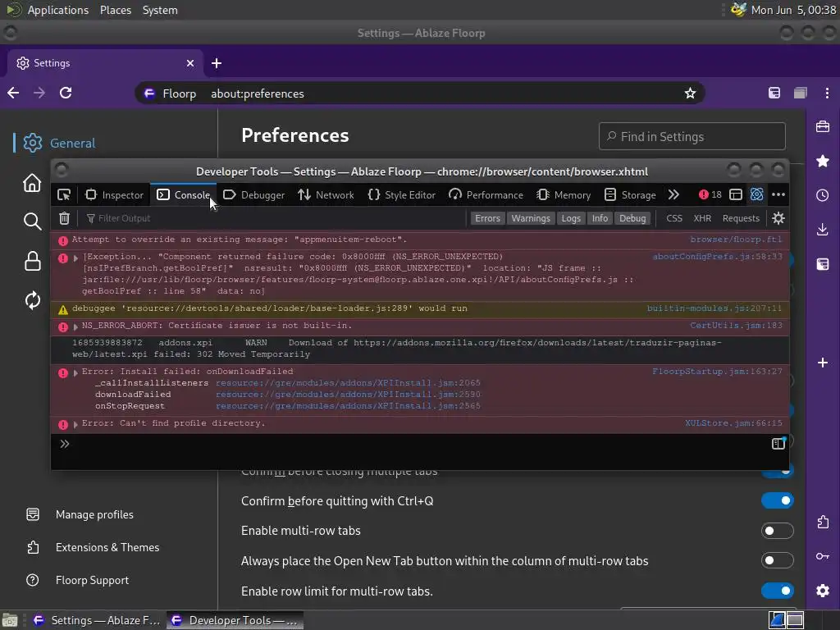The height and width of the screenshot is (630, 840).
Task: Open the Sync settings category icon
Action: click(32, 300)
